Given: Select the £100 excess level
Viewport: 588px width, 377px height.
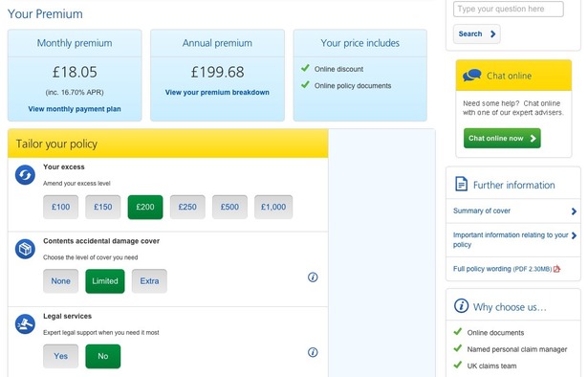Looking at the screenshot, I should pyautogui.click(x=61, y=207).
